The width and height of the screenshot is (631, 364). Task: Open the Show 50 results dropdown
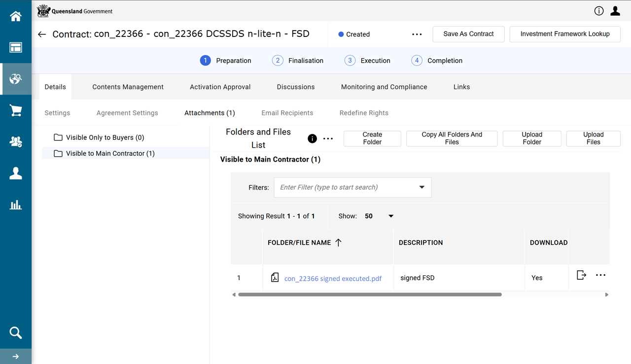pos(390,216)
